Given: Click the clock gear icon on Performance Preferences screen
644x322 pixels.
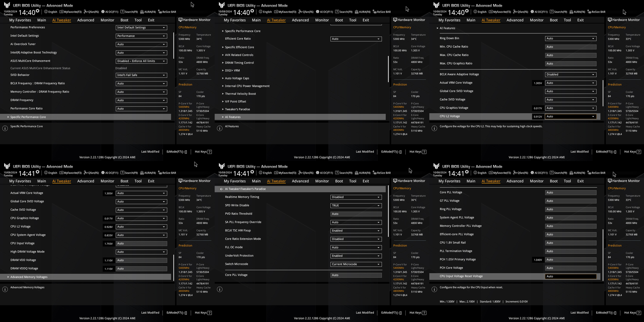Looking at the screenshot, I should coord(38,11).
